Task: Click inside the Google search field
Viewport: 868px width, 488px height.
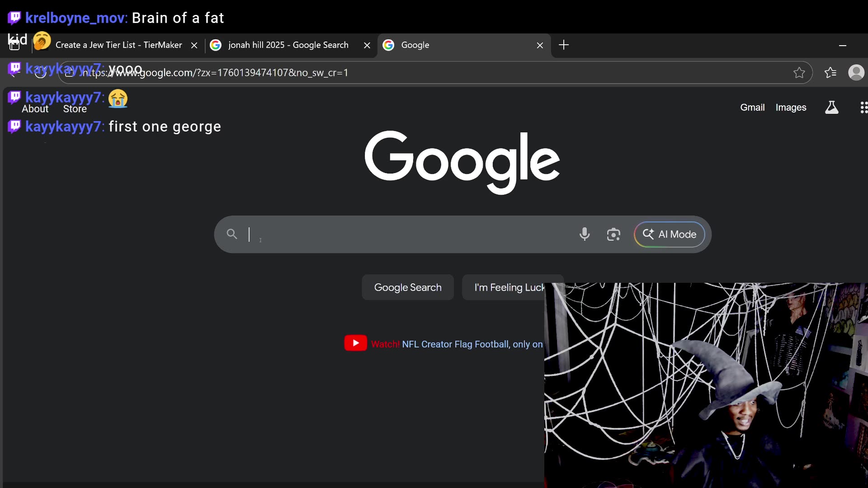Action: coord(407,234)
